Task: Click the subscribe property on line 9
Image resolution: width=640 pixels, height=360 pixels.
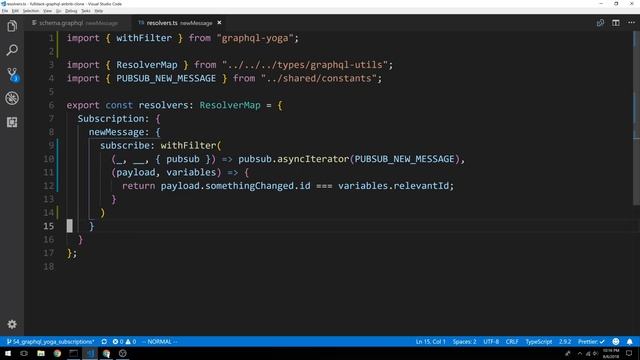Action: (125, 146)
